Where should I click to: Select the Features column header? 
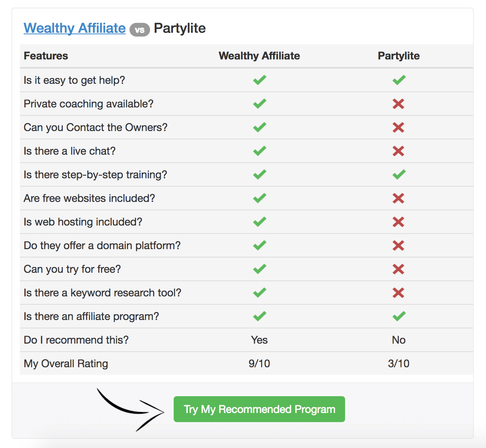(46, 56)
